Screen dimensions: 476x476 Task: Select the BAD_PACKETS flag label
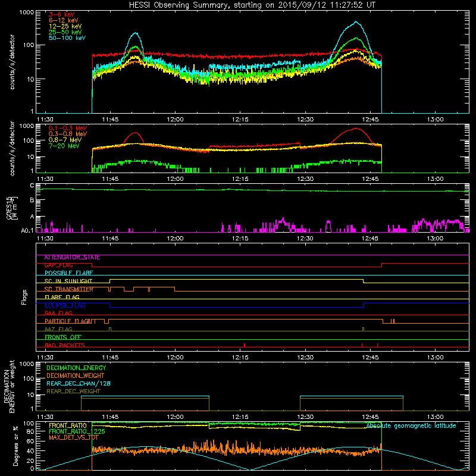pyautogui.click(x=65, y=346)
